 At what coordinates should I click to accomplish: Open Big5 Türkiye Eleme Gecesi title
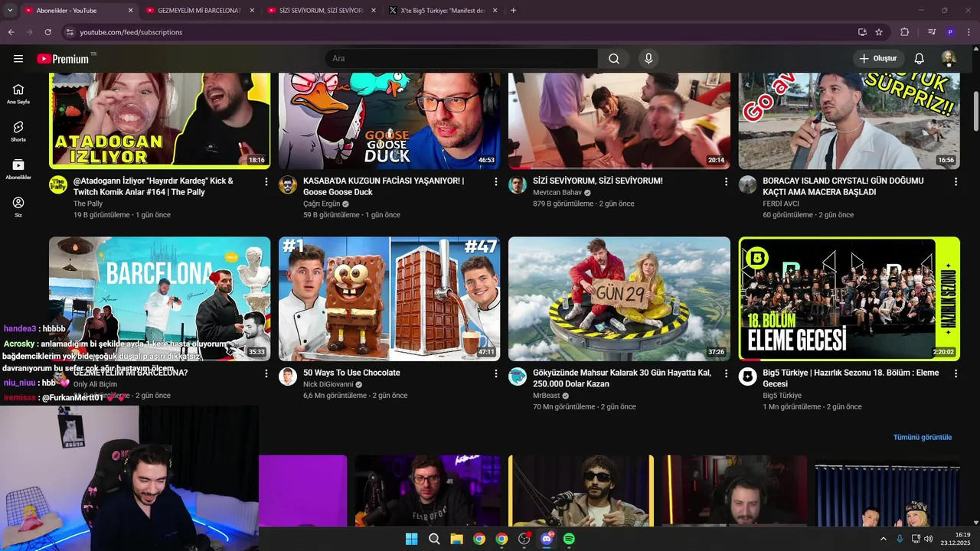851,378
